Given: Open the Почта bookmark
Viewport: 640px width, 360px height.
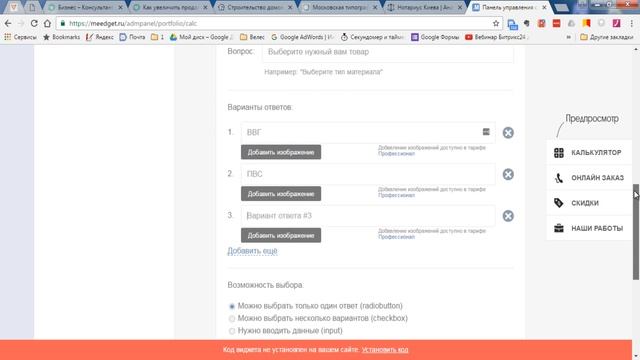Looking at the screenshot, I should pyautogui.click(x=132, y=37).
